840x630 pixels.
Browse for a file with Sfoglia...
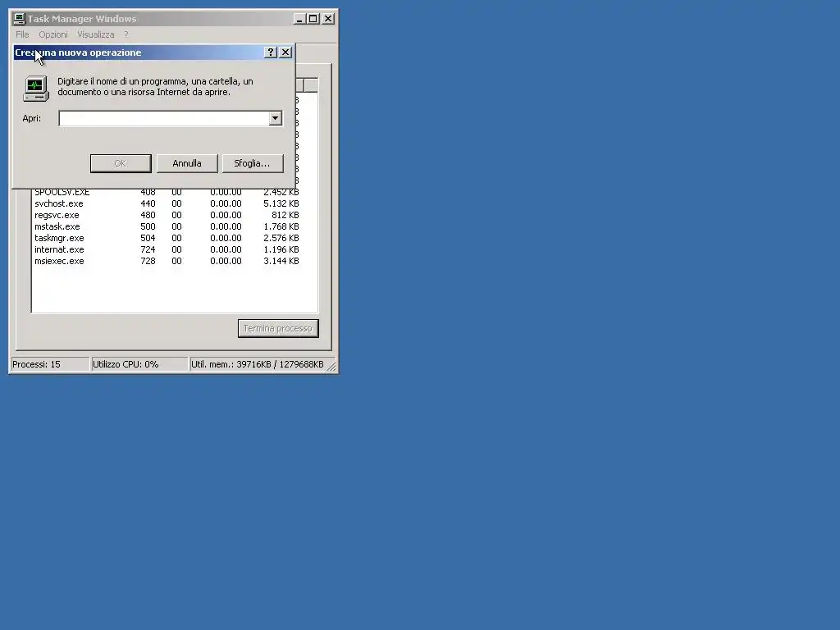click(x=253, y=163)
